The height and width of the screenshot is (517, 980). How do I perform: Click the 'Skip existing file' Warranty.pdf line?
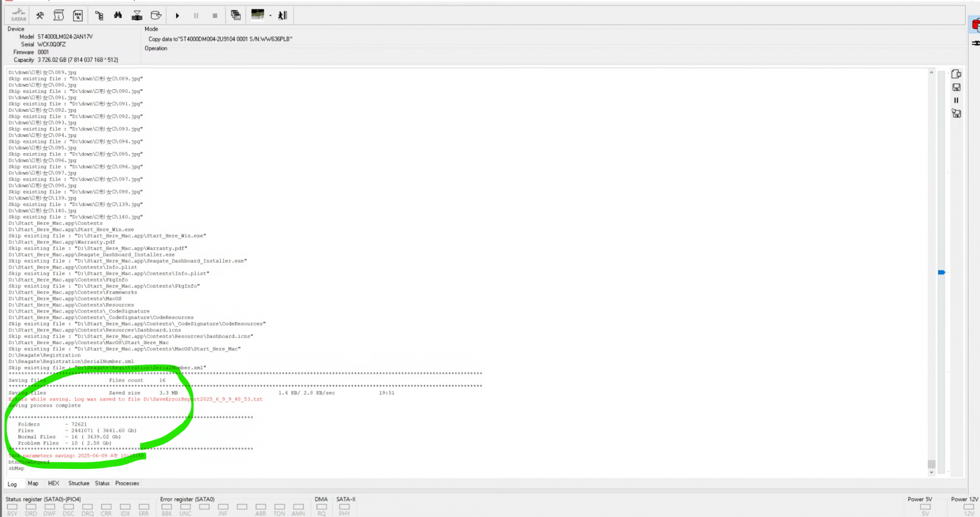pyautogui.click(x=98, y=249)
